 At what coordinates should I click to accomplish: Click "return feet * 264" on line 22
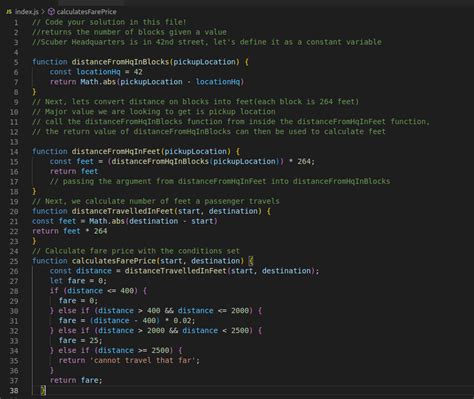(x=70, y=231)
